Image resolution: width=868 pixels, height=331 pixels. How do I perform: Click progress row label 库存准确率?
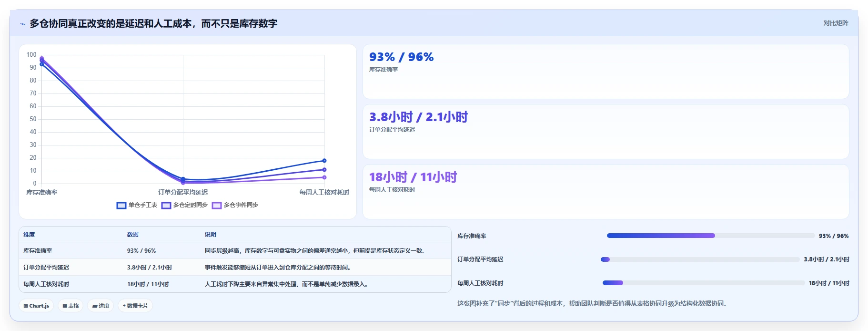[472, 236]
